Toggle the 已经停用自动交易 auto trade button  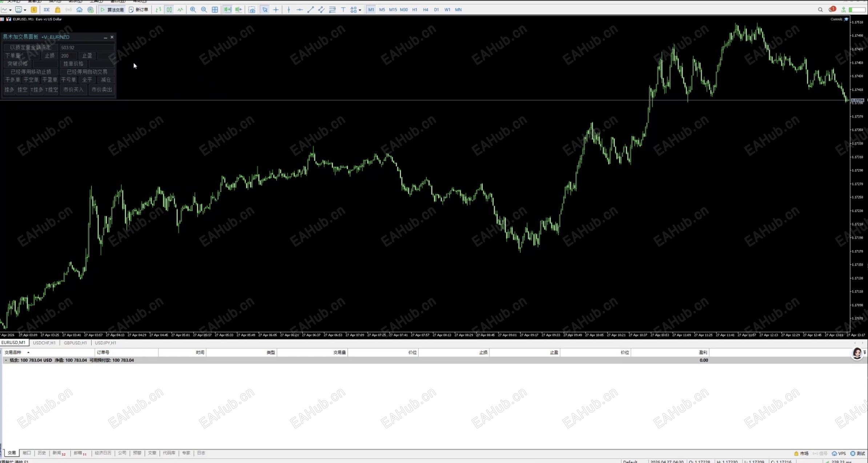tap(87, 72)
